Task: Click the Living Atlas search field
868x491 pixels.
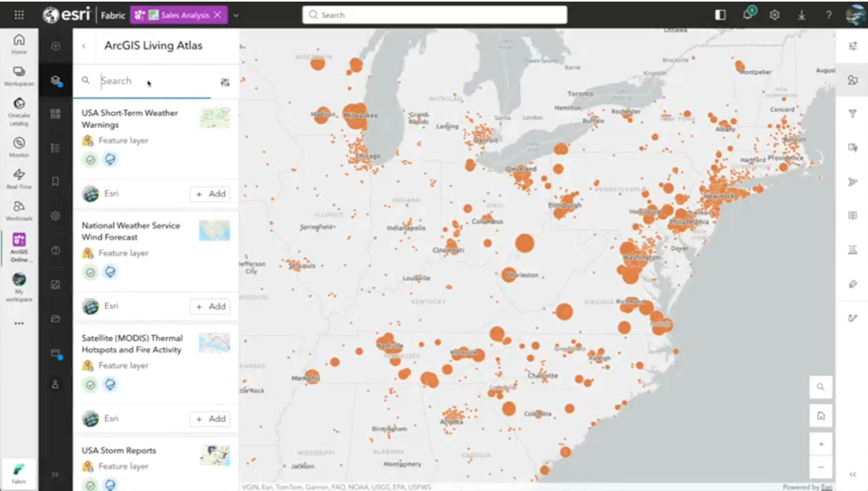Action: click(x=151, y=81)
